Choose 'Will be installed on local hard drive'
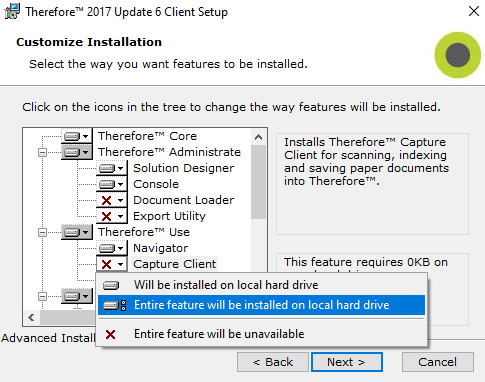 [261, 285]
